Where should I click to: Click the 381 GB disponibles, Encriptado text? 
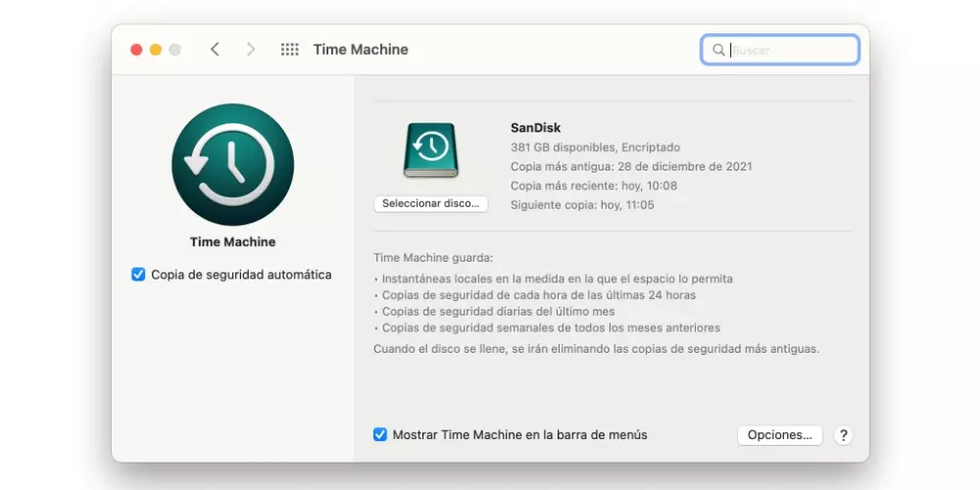[595, 147]
